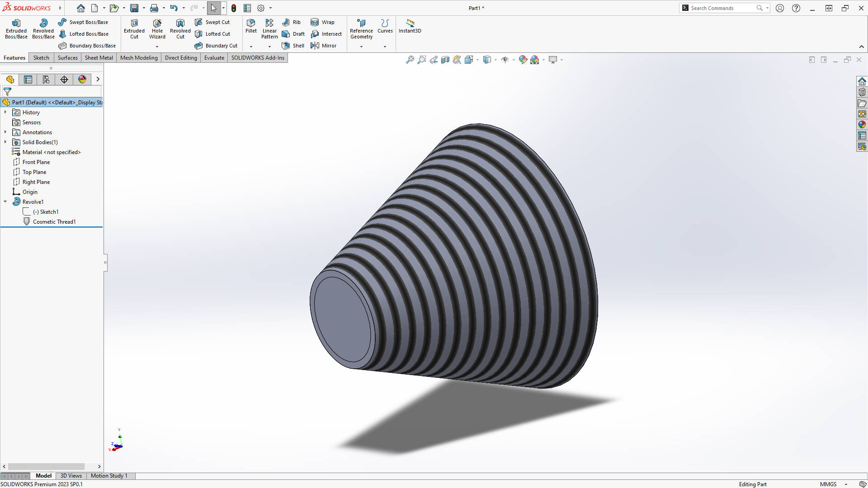Select the Swept Cut tool
Image resolution: width=868 pixels, height=488 pixels.
click(212, 22)
